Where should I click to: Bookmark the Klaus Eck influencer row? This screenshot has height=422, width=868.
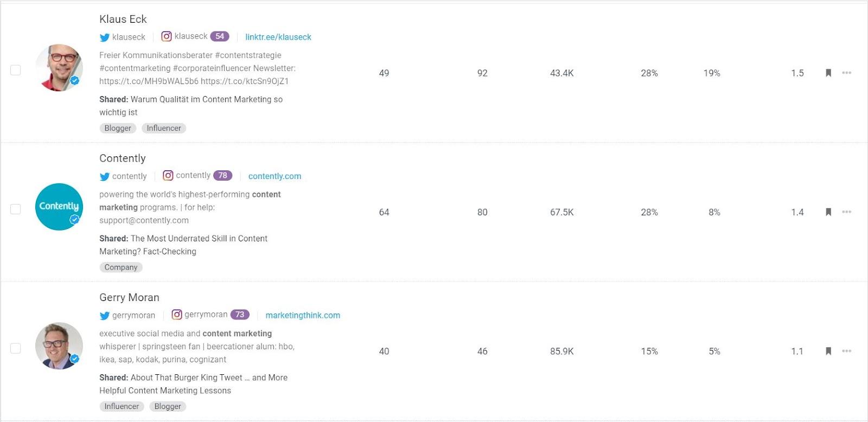(x=828, y=73)
